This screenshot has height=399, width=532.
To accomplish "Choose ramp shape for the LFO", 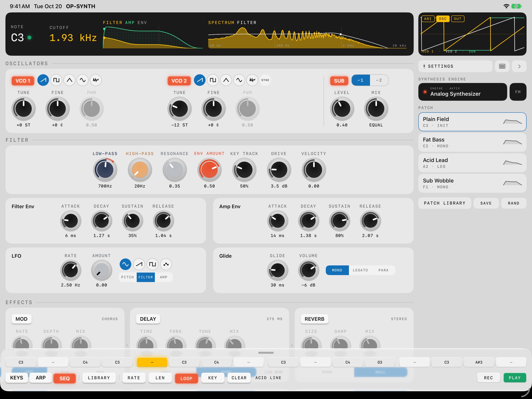I will 139,264.
